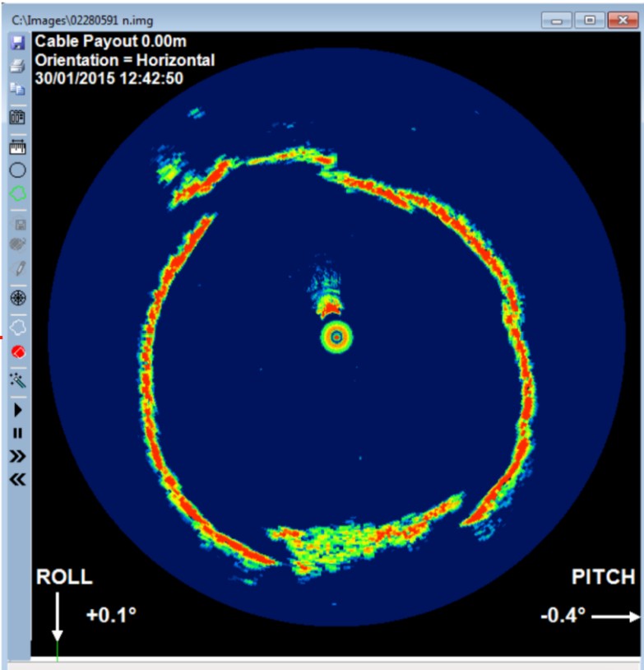Toggle the polar grid overlay icon
The image size is (644, 670).
coord(18,298)
